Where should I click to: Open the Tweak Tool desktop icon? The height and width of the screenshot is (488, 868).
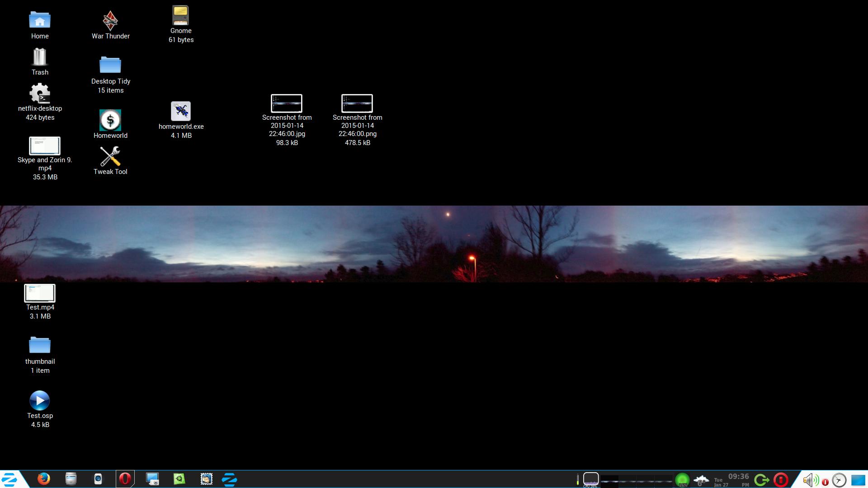click(110, 157)
